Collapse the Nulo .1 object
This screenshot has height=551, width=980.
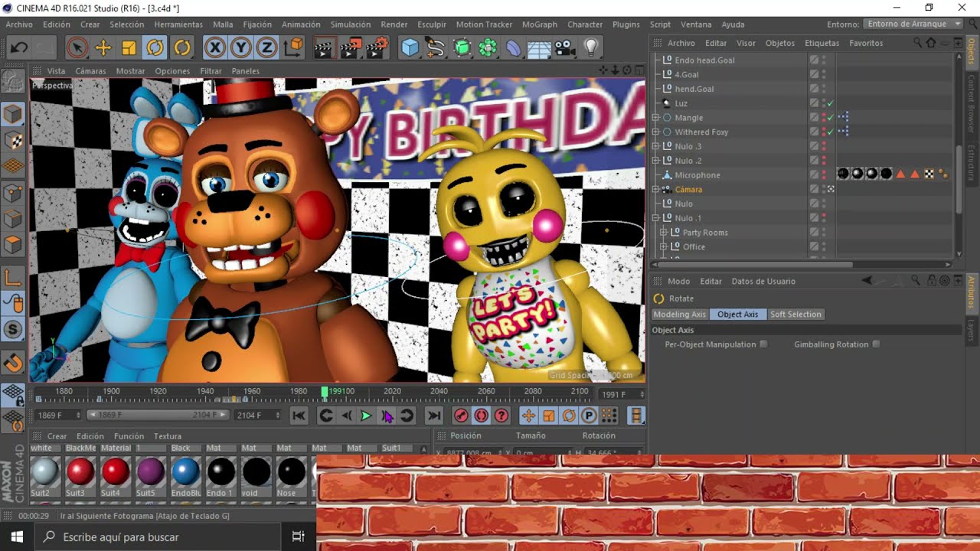pos(655,218)
